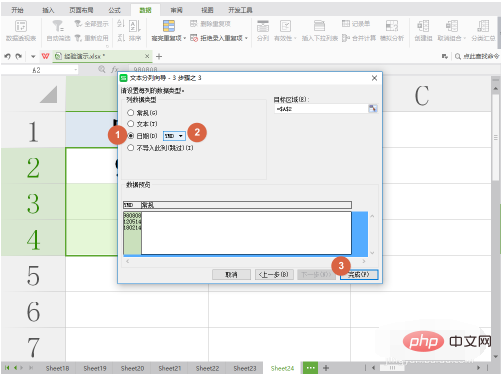Click the YMD column in the data preview
Viewport: 502px width, 374px height.
click(132, 233)
